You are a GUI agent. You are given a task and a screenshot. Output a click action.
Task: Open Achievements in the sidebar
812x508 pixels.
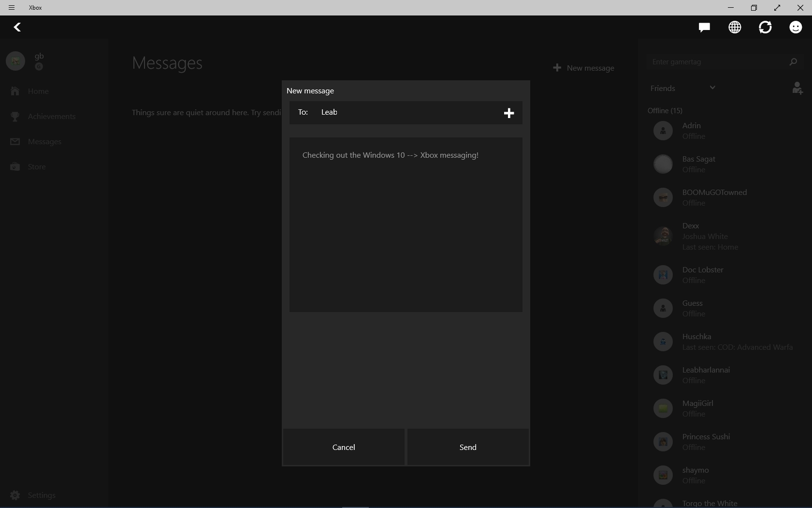pos(53,116)
